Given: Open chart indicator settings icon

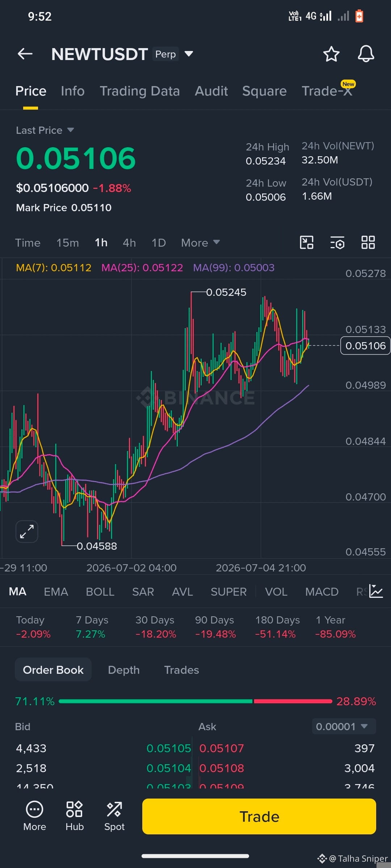Looking at the screenshot, I should click(x=337, y=243).
